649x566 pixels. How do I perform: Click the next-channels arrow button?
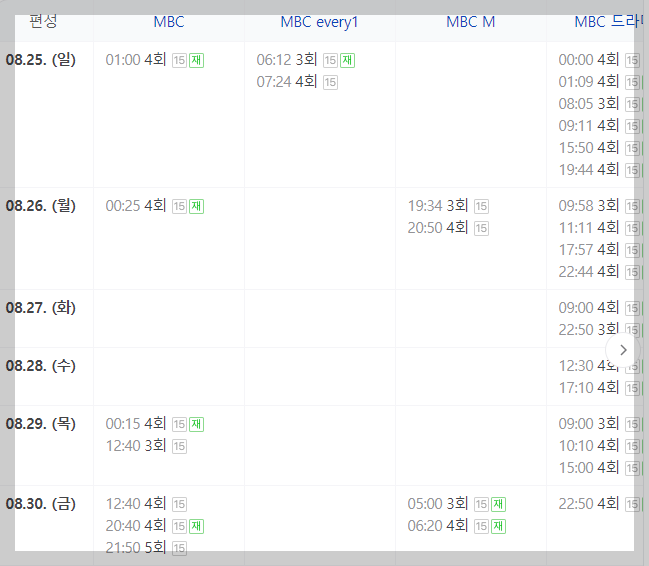click(x=623, y=350)
